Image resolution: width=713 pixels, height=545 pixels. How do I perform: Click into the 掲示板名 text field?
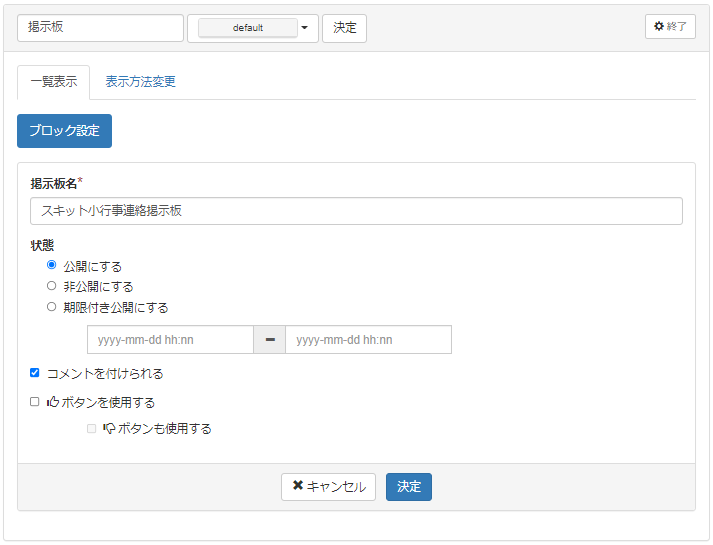point(356,211)
